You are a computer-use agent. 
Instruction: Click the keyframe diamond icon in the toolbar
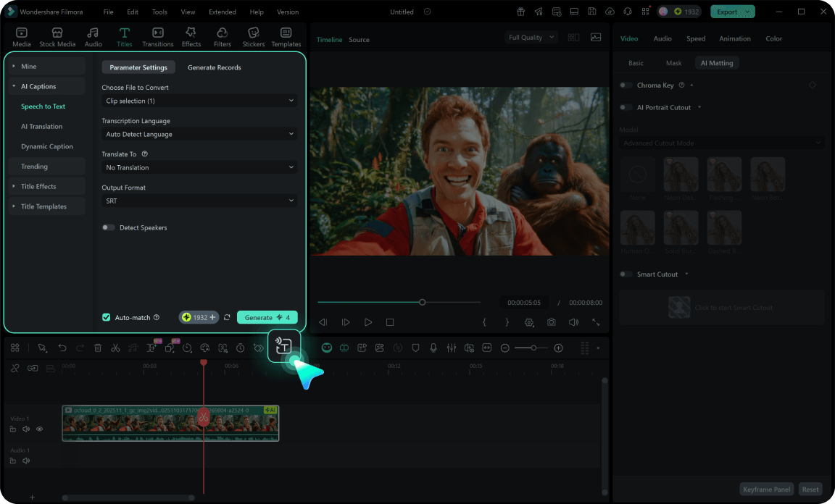tap(259, 348)
